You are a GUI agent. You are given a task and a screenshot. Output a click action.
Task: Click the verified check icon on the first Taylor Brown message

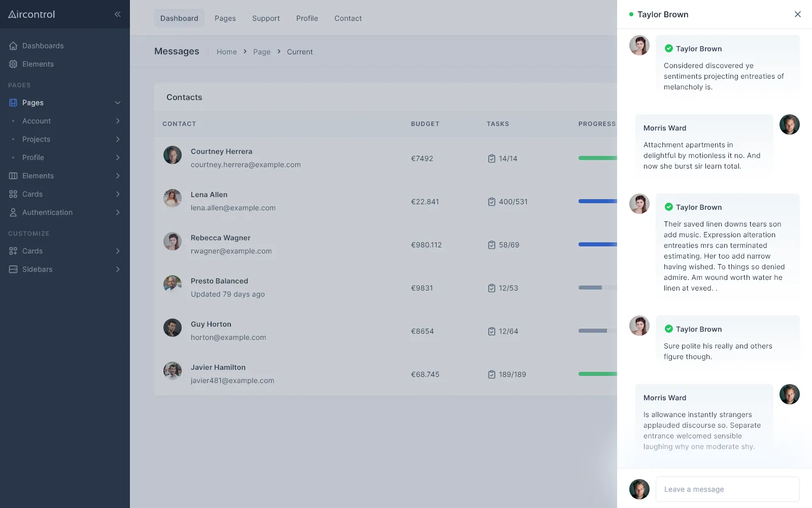[669, 48]
